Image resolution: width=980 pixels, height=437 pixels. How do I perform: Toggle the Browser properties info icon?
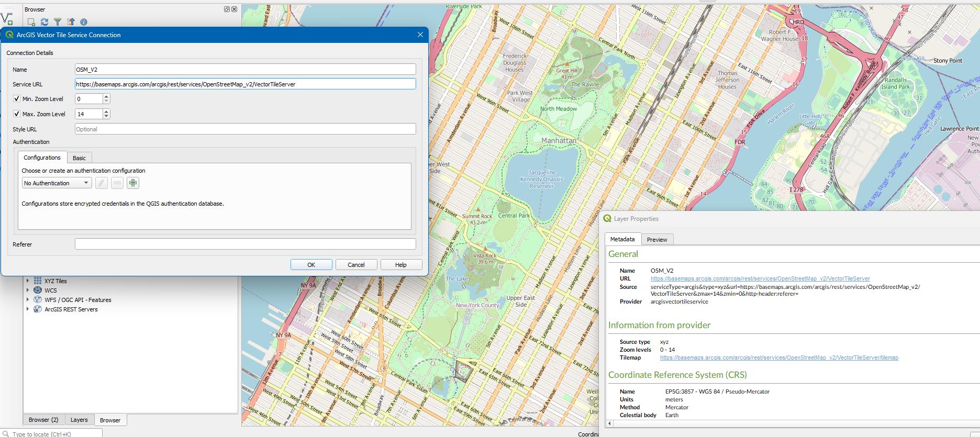click(84, 22)
